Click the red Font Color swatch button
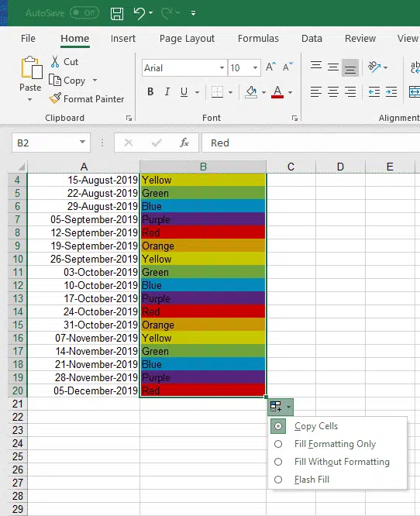The image size is (420, 516). (277, 92)
